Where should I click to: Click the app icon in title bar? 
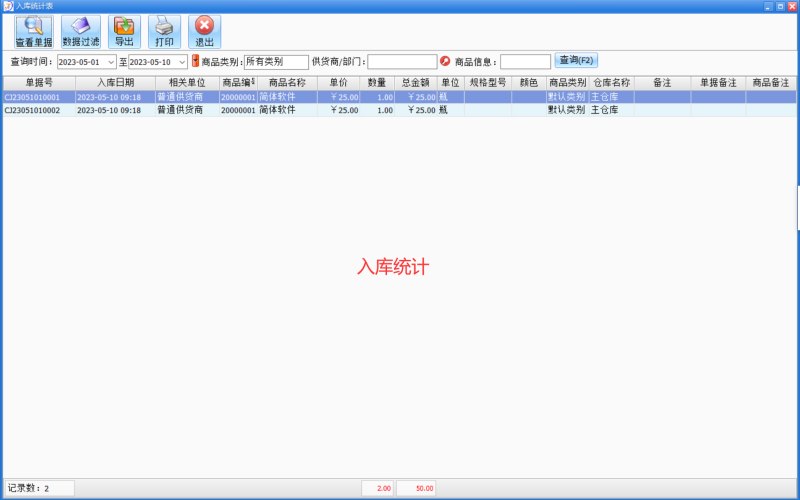pyautogui.click(x=8, y=6)
